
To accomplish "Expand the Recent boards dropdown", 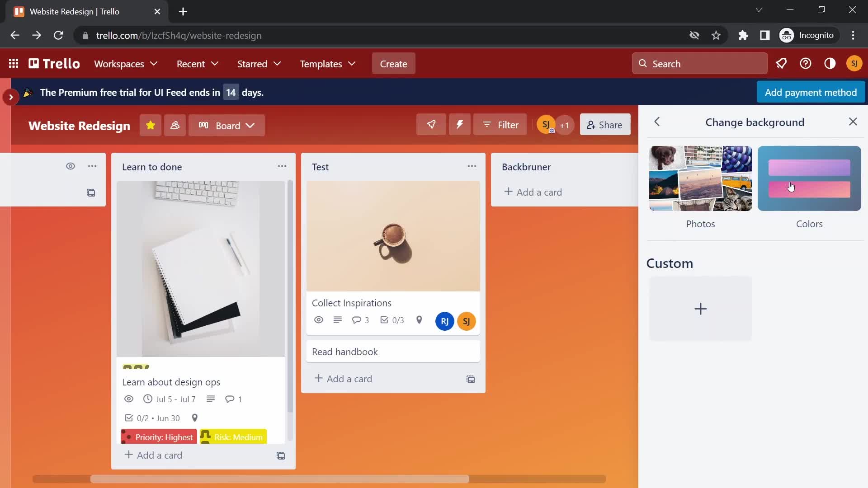I will (x=198, y=63).
